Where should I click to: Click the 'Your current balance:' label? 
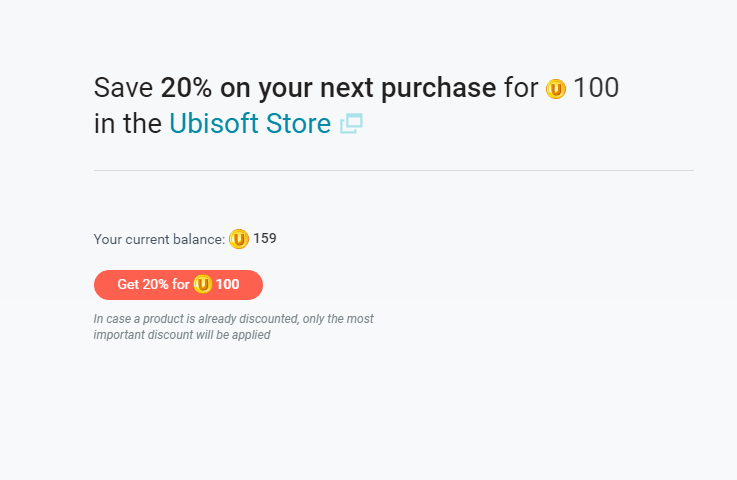tap(159, 239)
